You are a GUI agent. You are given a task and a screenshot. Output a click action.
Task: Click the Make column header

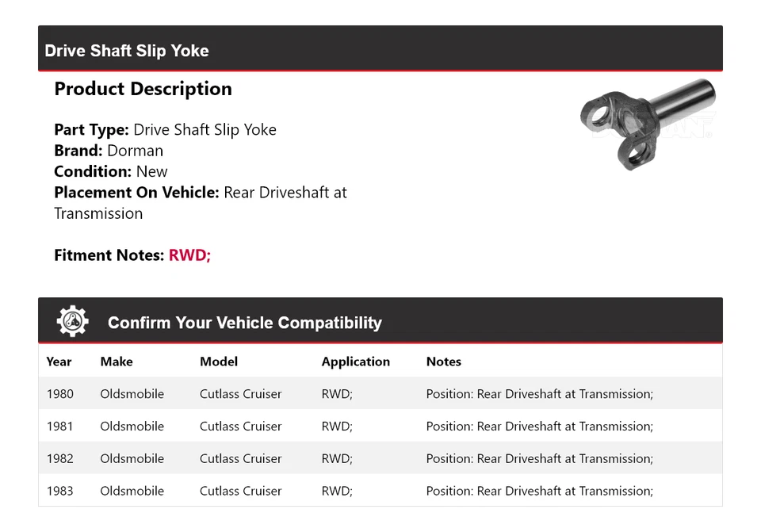117,362
